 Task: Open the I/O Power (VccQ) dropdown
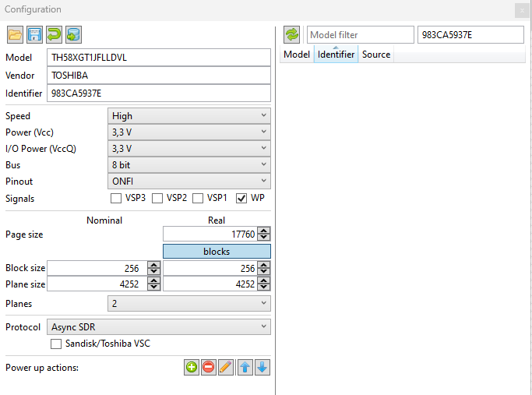tap(189, 149)
